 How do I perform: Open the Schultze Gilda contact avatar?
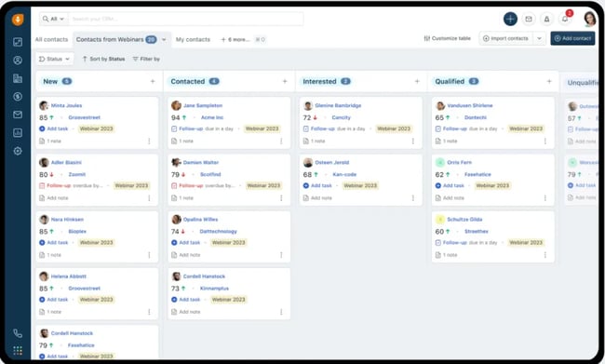pyautogui.click(x=440, y=220)
